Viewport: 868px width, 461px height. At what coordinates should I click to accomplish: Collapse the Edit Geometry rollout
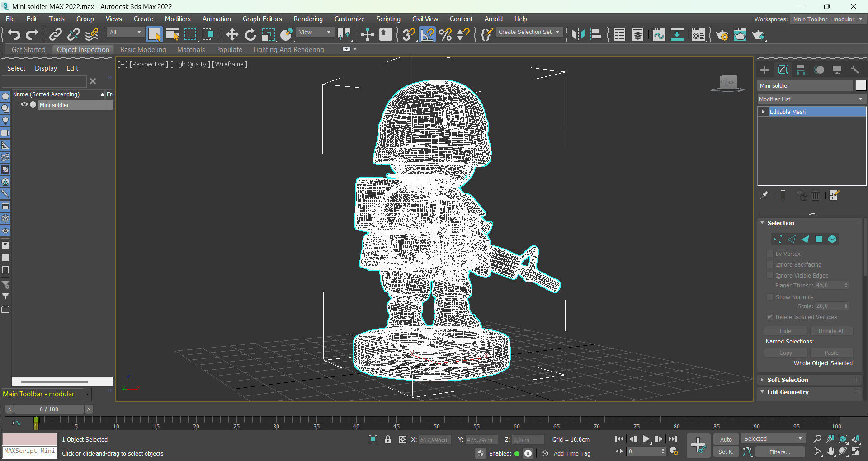[788, 392]
